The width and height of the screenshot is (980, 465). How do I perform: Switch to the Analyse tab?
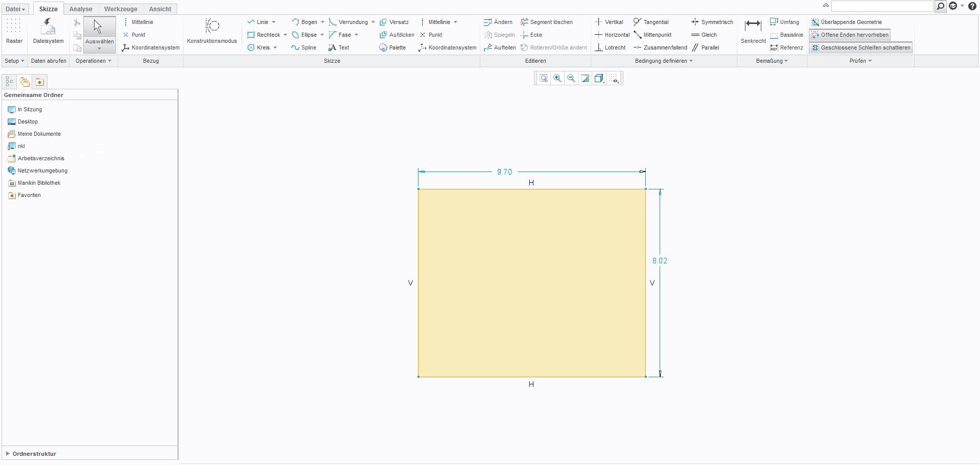pyautogui.click(x=81, y=9)
